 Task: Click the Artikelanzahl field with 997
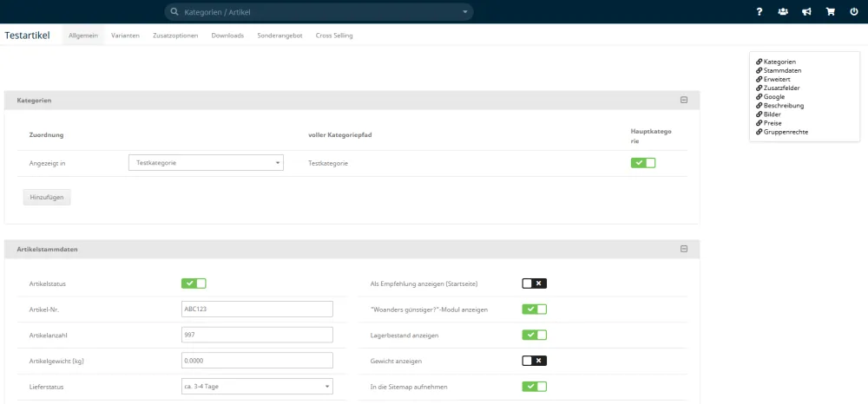pos(257,335)
